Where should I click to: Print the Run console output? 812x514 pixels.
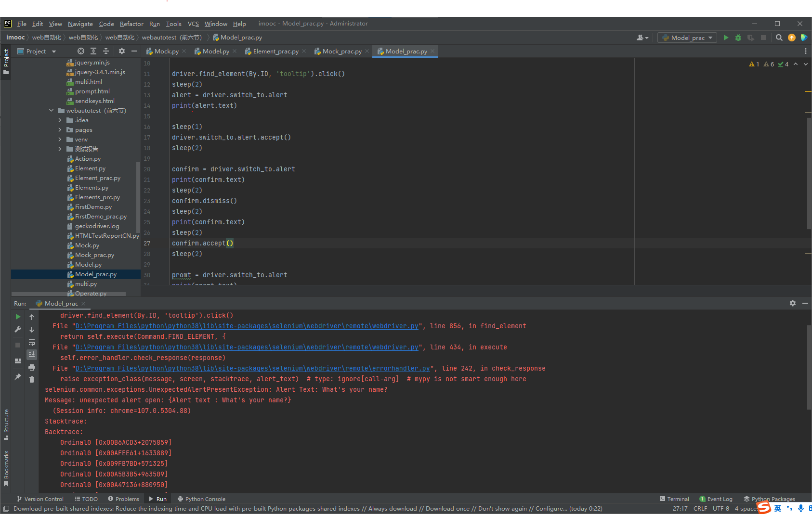click(x=32, y=367)
